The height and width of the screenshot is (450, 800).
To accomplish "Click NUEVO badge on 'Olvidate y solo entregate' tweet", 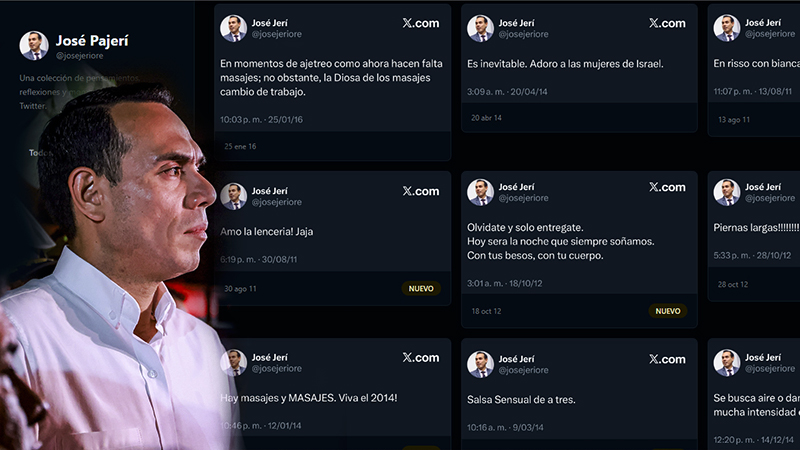I will tap(667, 310).
